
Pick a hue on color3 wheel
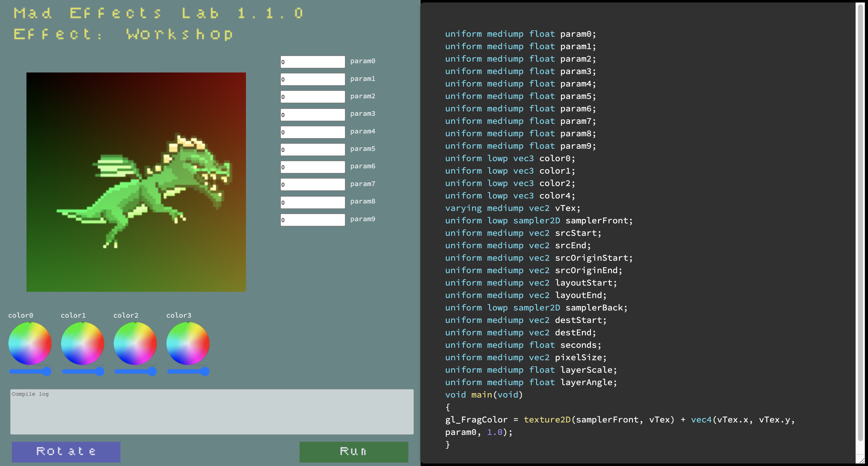point(188,343)
